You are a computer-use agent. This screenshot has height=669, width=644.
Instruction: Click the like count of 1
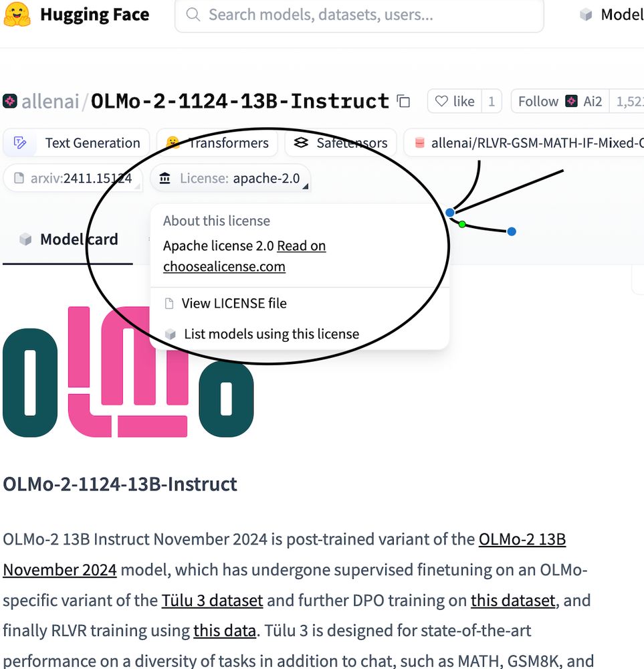[492, 101]
